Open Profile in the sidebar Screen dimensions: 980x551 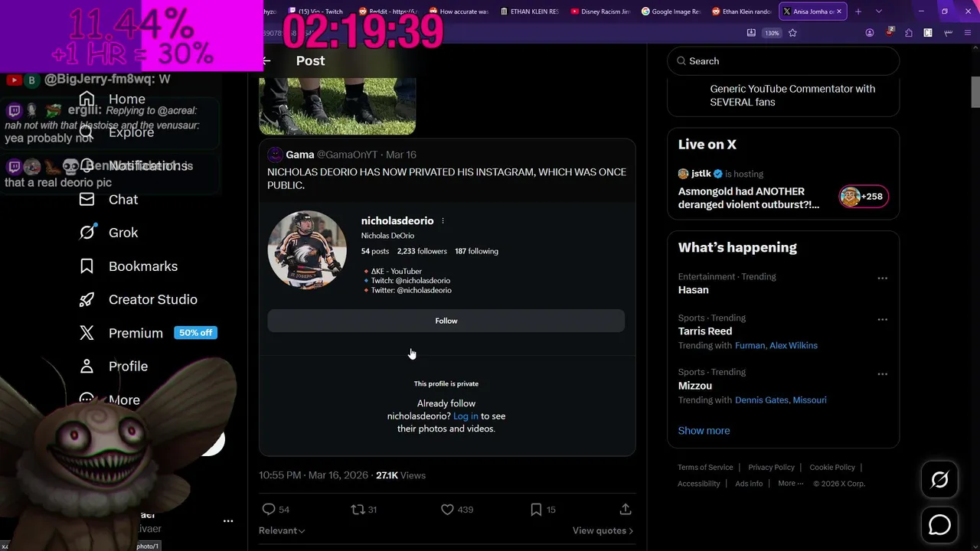[113, 366]
